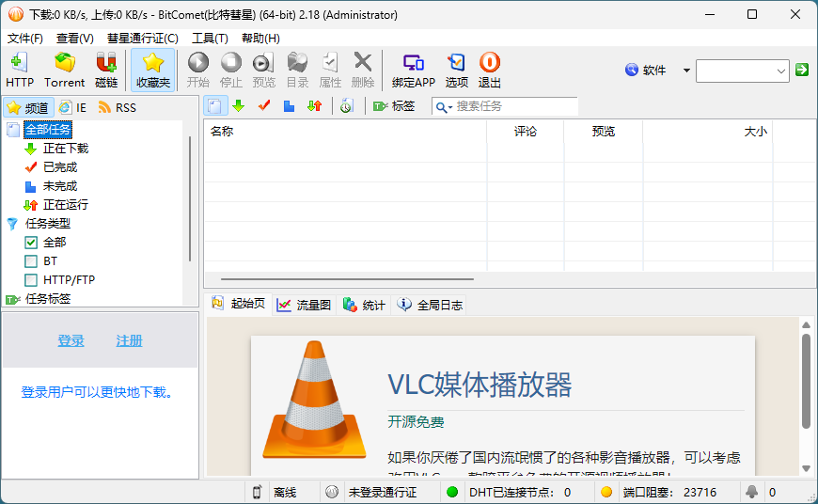Click DHT green status indicator
818x504 pixels.
point(452,492)
